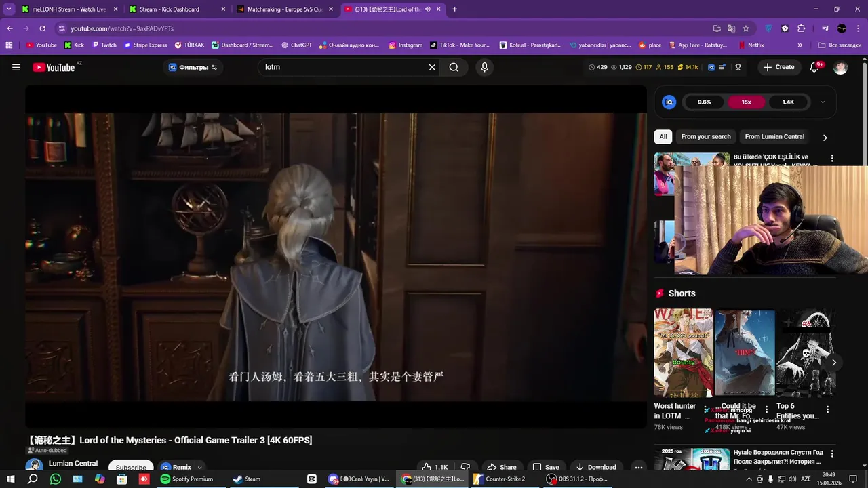
Task: Open the Фильтры filters button
Action: click(193, 67)
